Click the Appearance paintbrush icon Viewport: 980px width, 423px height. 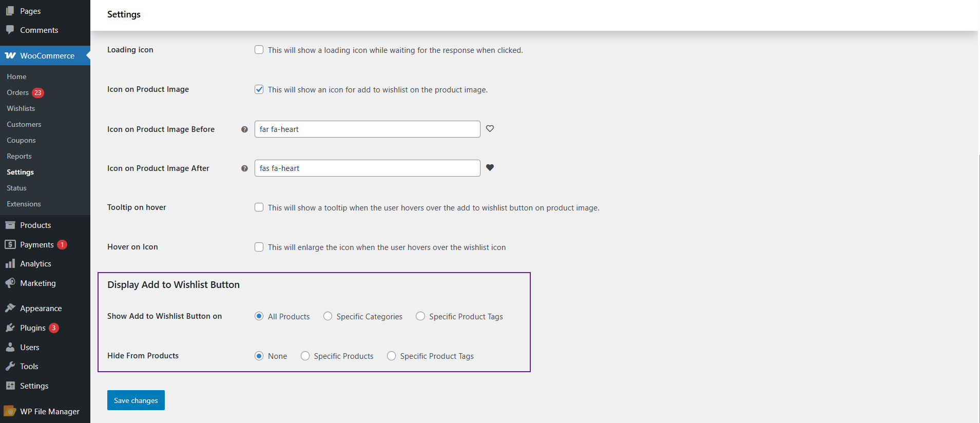[x=10, y=308]
